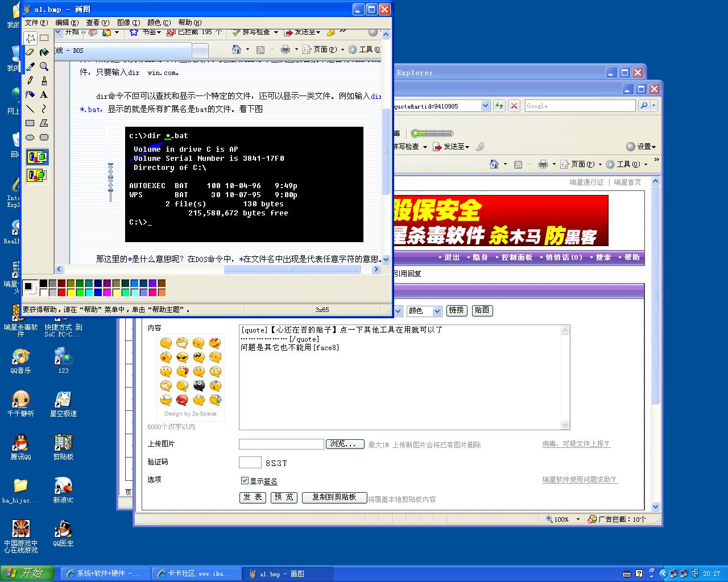728x582 pixels.
Task: Expand the browser address bar dropdown
Action: [x=485, y=106]
